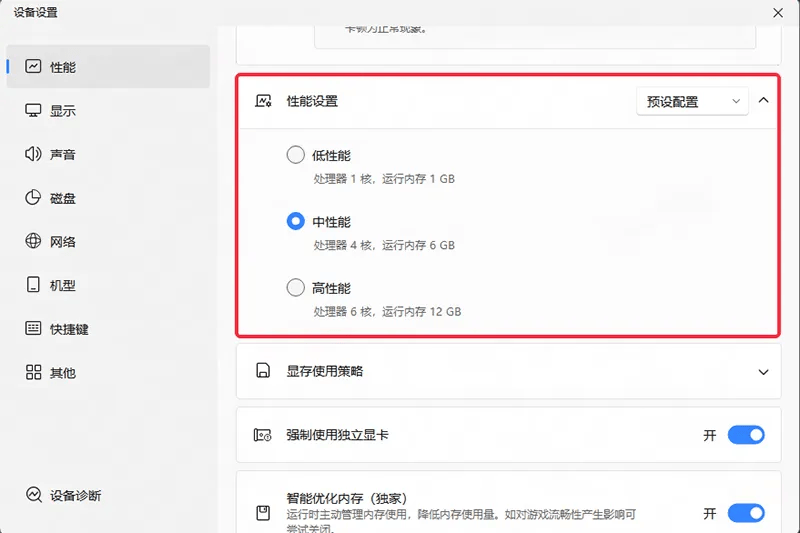The height and width of the screenshot is (533, 800).
Task: Click the 快捷键 keyboard icon
Action: (x=33, y=329)
